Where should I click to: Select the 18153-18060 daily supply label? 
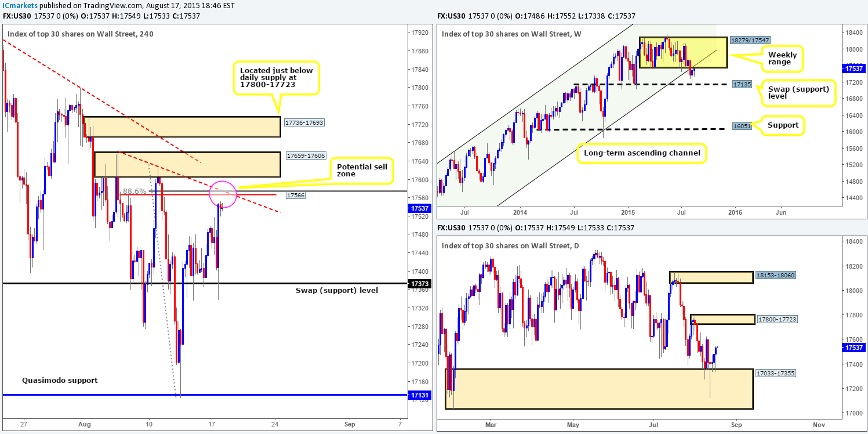coord(776,276)
